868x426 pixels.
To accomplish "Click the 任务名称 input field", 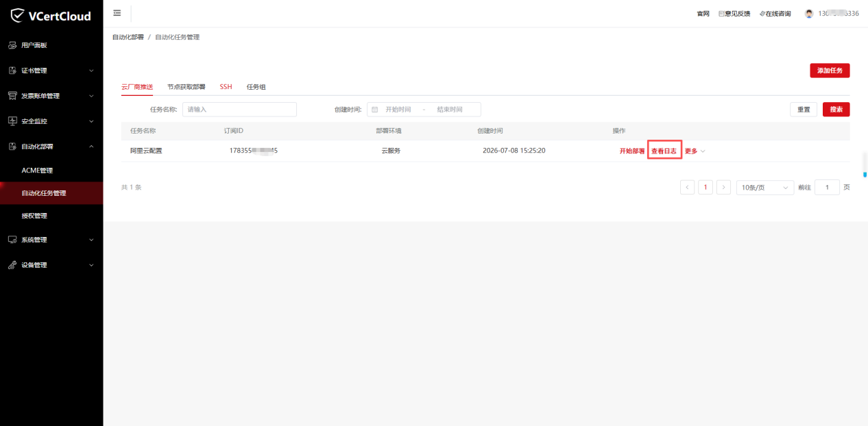I will 239,110.
